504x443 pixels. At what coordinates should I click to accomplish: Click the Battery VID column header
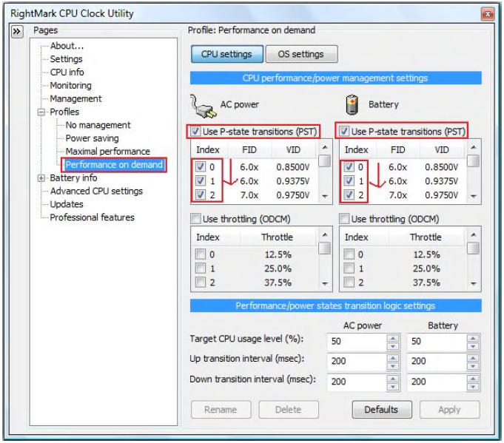pyautogui.click(x=443, y=150)
